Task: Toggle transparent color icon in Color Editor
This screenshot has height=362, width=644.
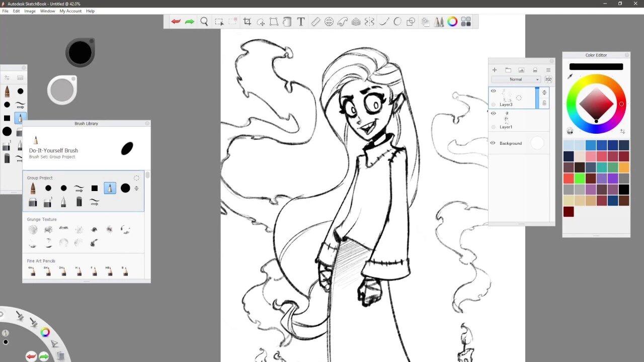Action: tap(570, 131)
